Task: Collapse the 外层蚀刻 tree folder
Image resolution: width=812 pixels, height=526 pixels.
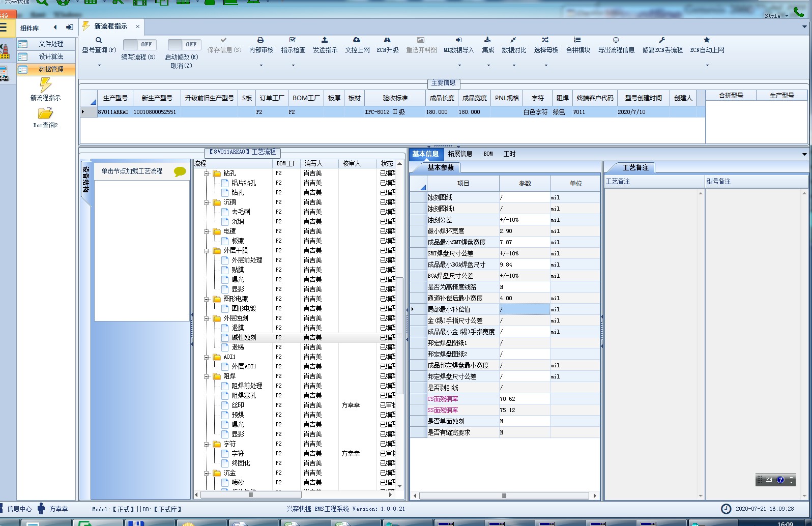Action: [207, 318]
